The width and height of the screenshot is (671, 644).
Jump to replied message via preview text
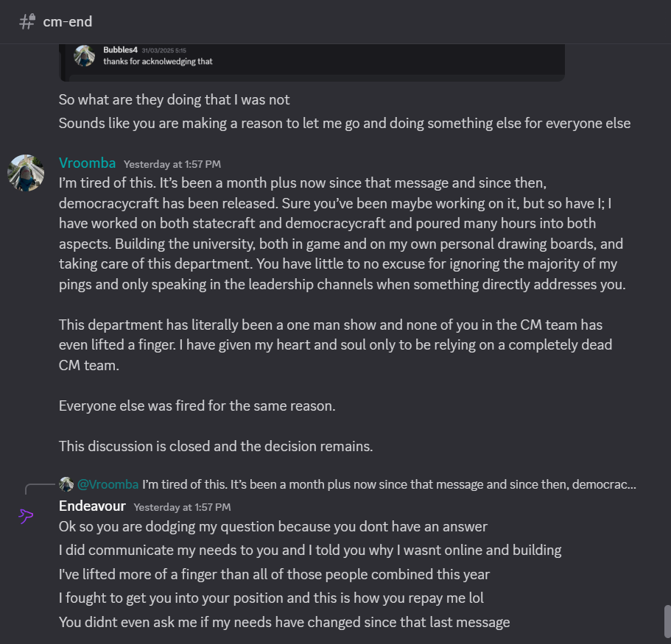389,484
